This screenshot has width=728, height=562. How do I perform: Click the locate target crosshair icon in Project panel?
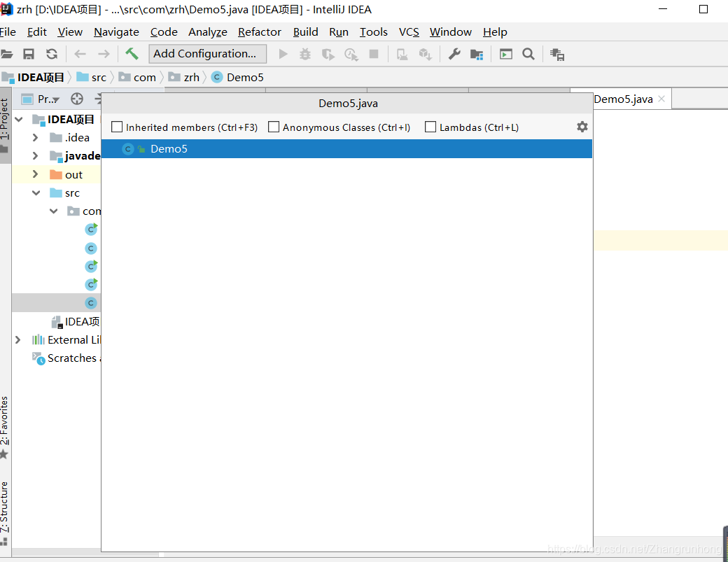[x=77, y=99]
